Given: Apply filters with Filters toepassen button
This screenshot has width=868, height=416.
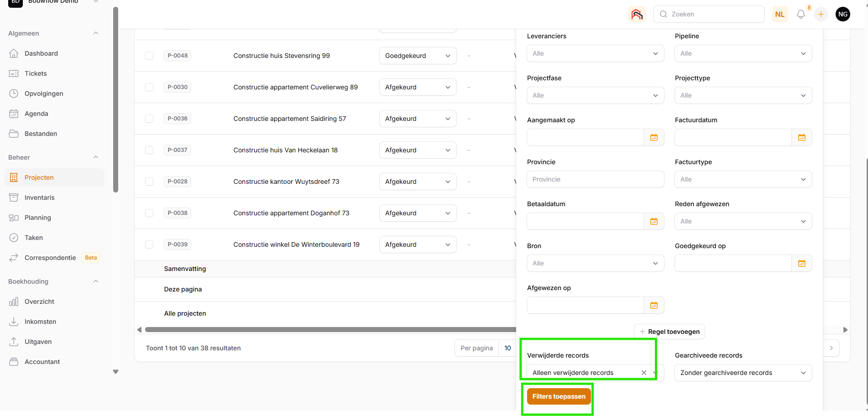Looking at the screenshot, I should coord(559,396).
